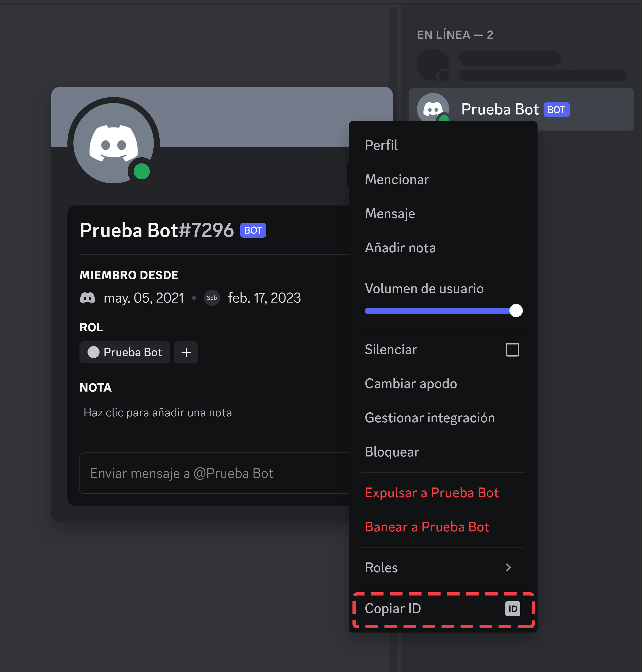Click the BOT badge in member list
The height and width of the screenshot is (672, 642).
pos(556,110)
